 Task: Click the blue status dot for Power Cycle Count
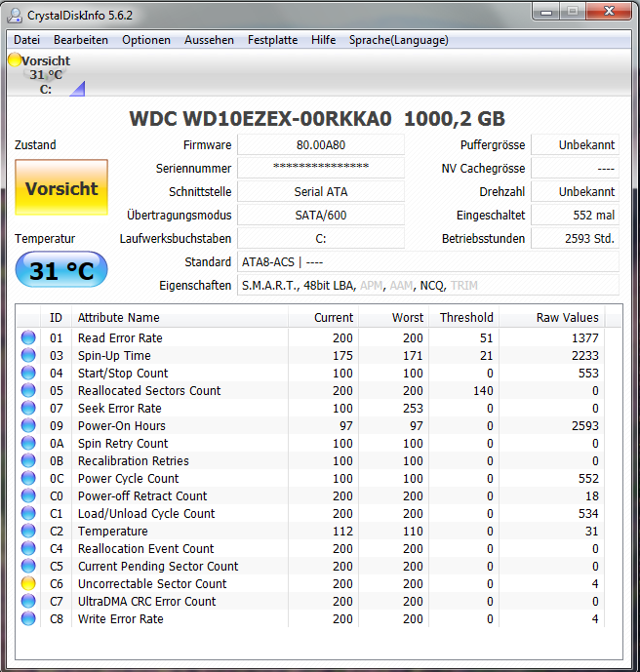pos(28,478)
